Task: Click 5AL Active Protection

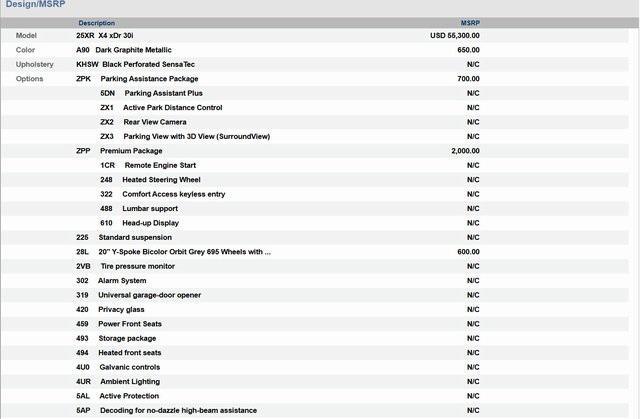Action: (118, 396)
